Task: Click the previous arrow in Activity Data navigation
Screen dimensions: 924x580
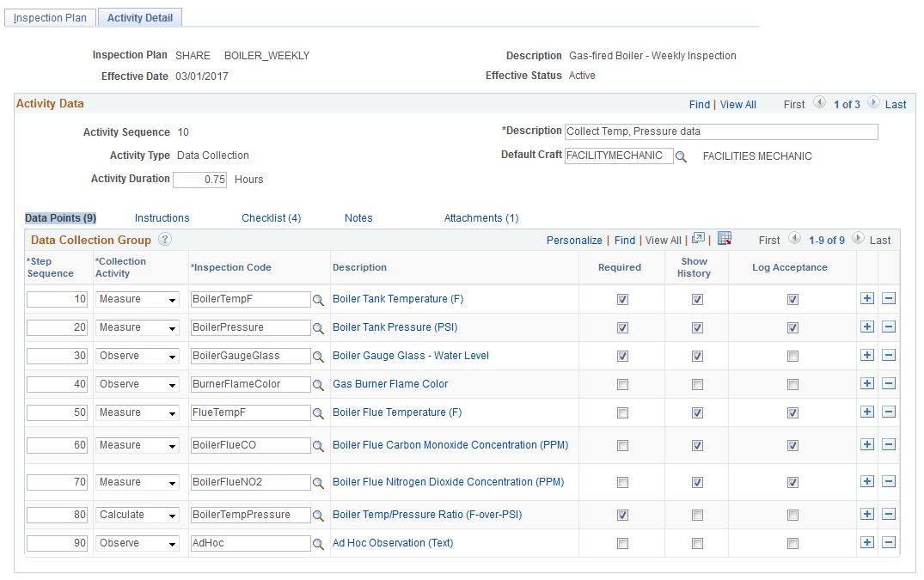Action: coord(820,102)
